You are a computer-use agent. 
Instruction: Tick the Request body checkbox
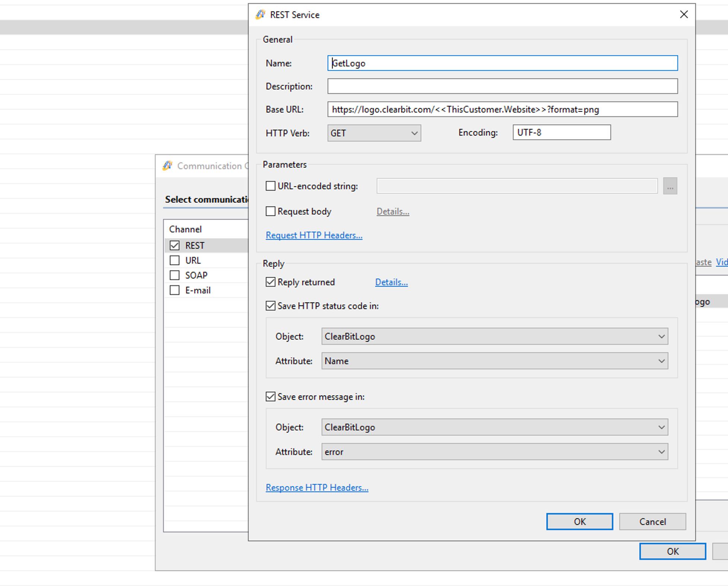[271, 211]
